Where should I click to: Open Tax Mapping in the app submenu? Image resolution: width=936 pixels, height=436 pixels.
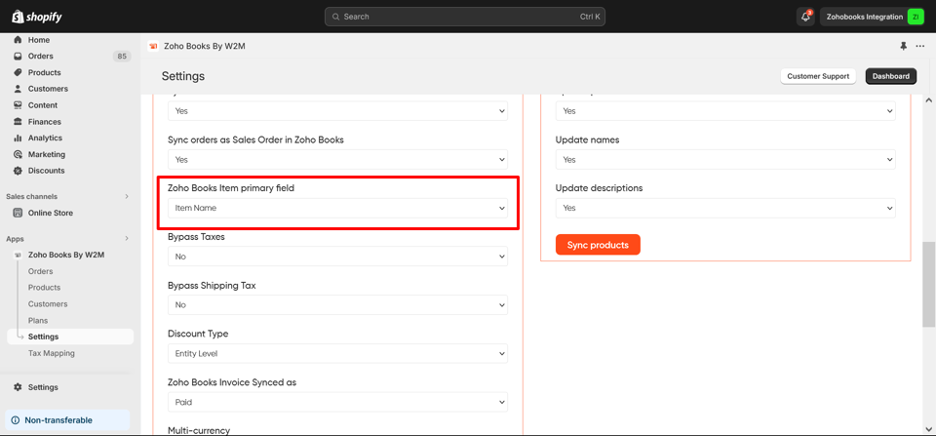click(51, 353)
